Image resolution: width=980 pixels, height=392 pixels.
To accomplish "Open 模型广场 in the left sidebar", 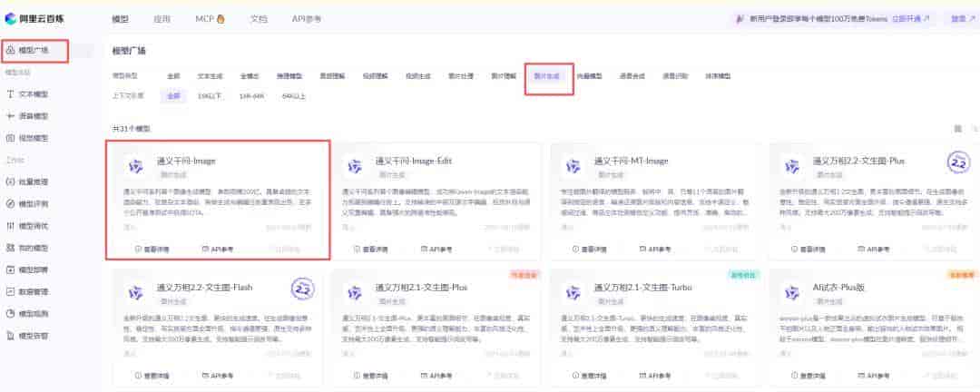I will coord(34,50).
